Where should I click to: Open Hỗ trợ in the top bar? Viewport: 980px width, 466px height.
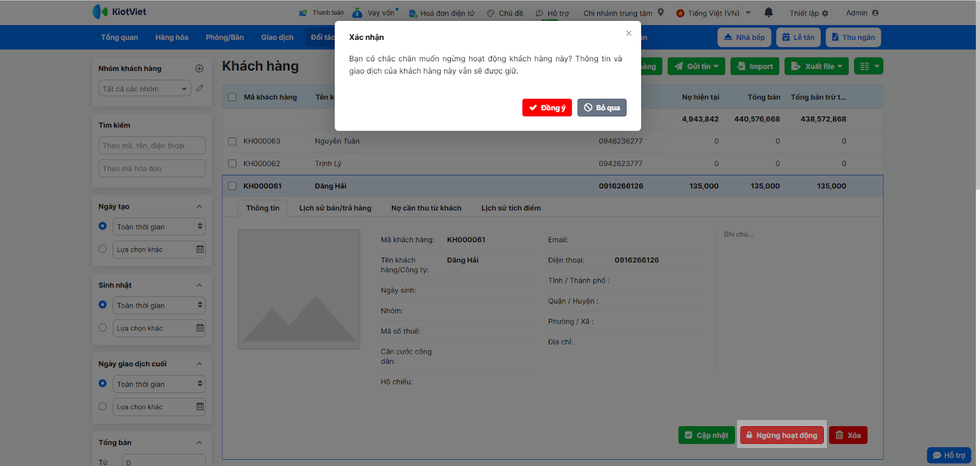[552, 13]
